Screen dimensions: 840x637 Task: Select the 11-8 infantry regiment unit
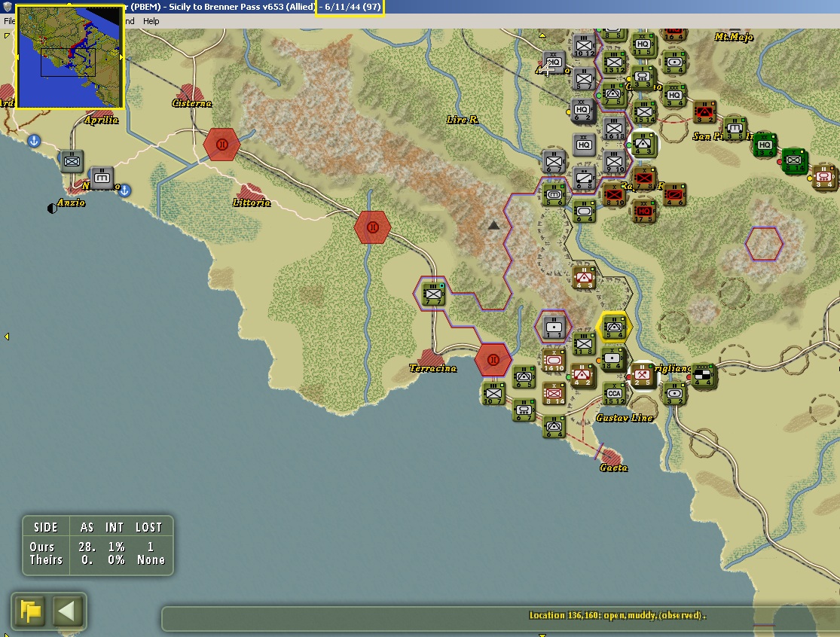583,343
